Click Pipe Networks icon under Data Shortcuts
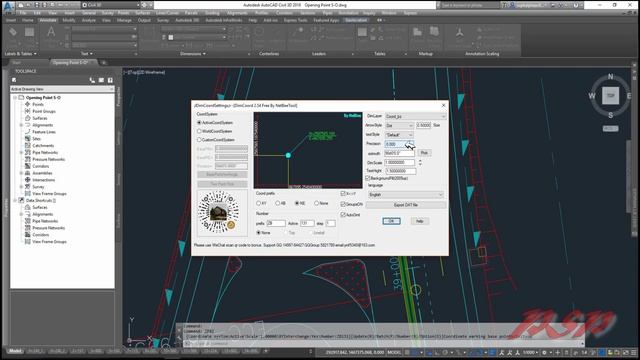 [x=28, y=221]
